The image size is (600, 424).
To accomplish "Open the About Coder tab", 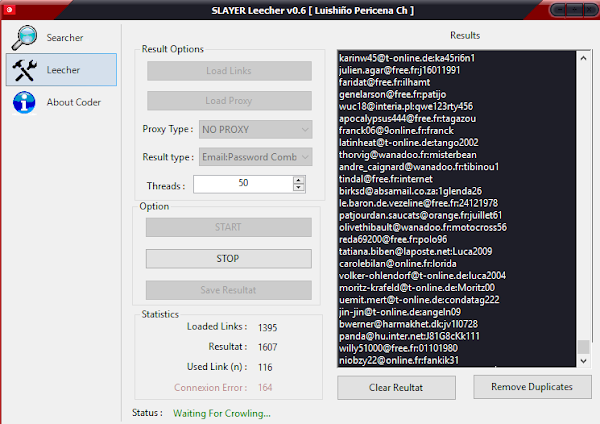I will pos(61,102).
